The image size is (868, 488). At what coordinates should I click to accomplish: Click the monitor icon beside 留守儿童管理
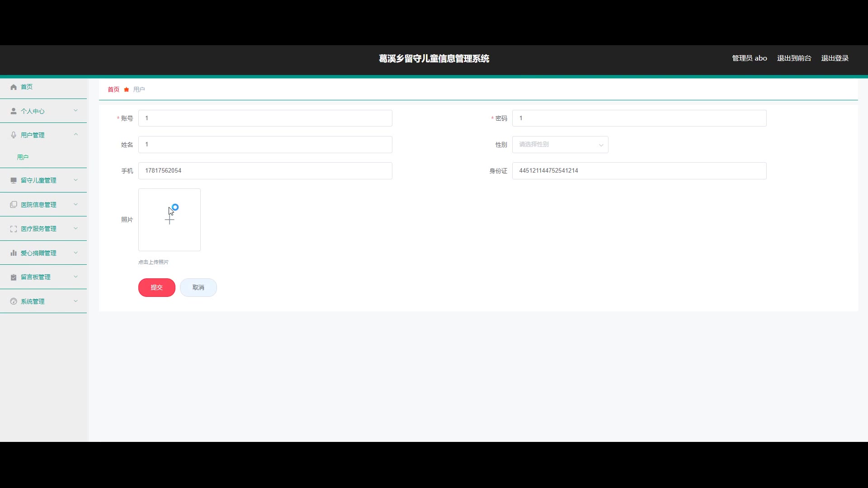pos(14,180)
